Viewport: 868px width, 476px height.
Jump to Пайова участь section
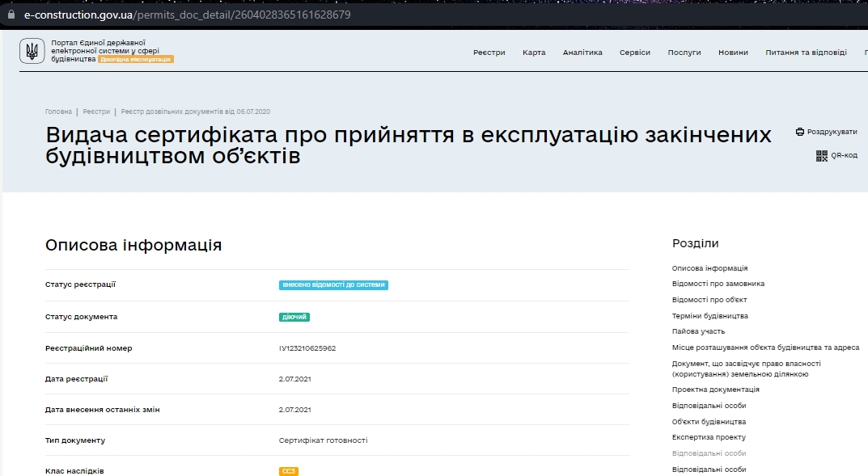(x=698, y=331)
